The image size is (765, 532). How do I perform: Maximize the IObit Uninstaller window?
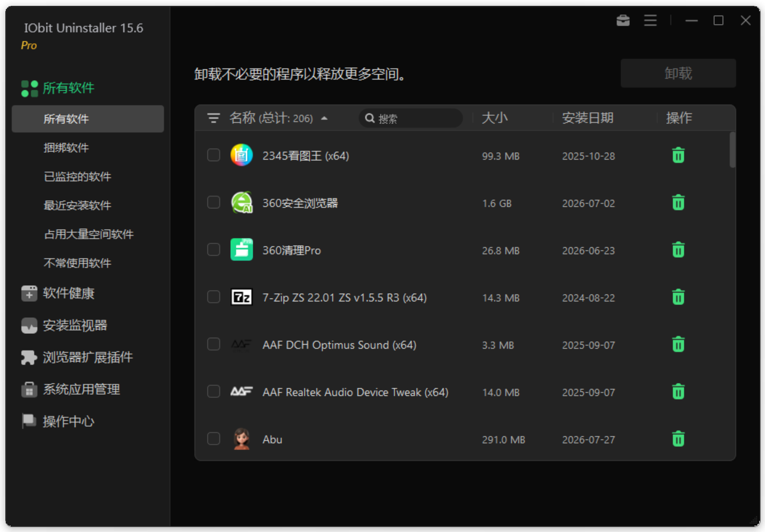pyautogui.click(x=719, y=20)
